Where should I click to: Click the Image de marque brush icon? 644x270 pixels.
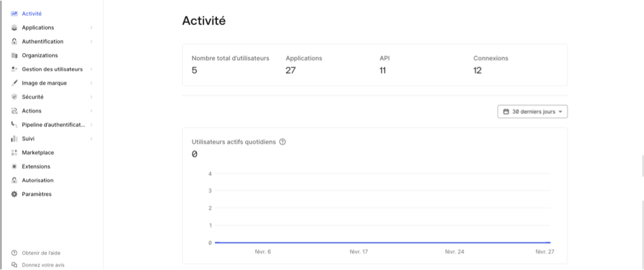click(14, 83)
